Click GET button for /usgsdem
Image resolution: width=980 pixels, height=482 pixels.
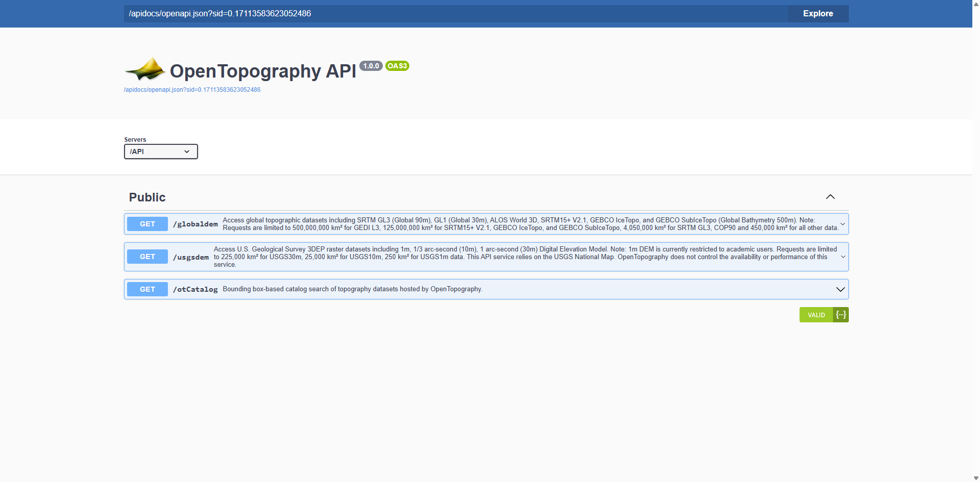[148, 257]
